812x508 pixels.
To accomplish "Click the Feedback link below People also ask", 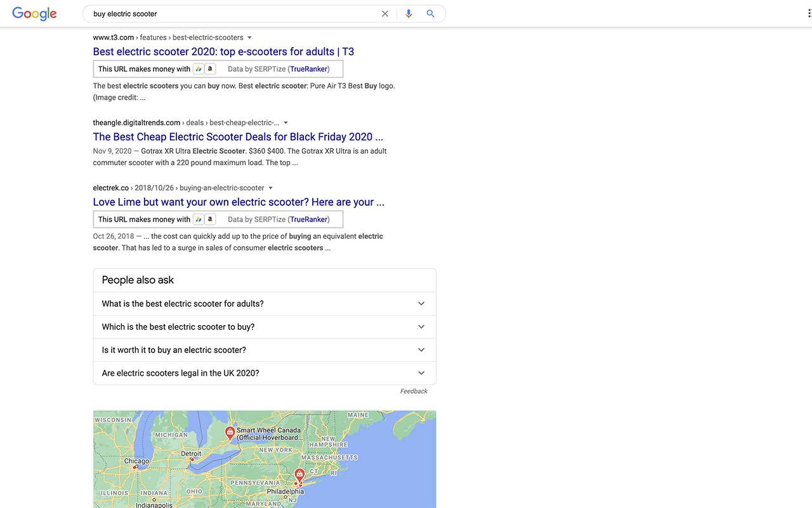I will pyautogui.click(x=414, y=391).
